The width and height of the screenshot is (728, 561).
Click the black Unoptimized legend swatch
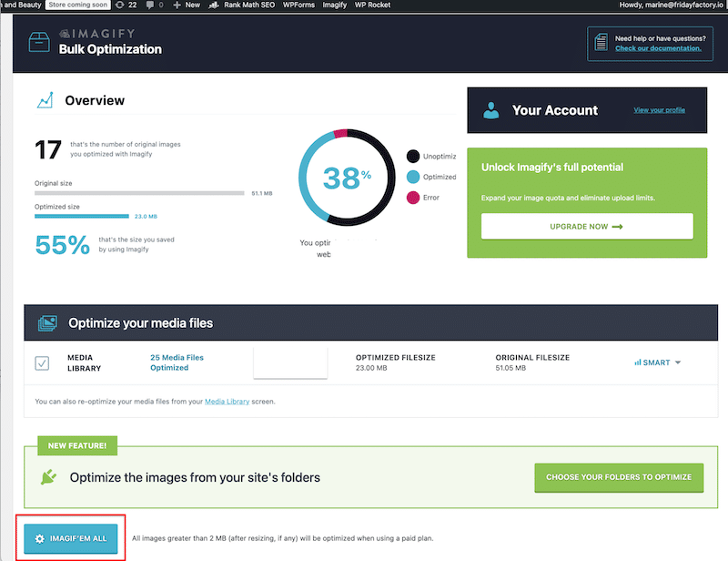point(413,156)
